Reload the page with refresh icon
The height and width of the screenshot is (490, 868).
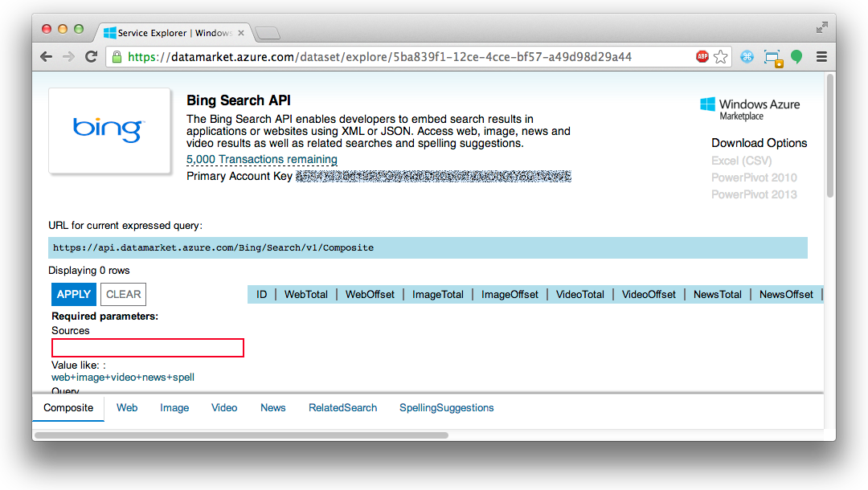tap(92, 56)
